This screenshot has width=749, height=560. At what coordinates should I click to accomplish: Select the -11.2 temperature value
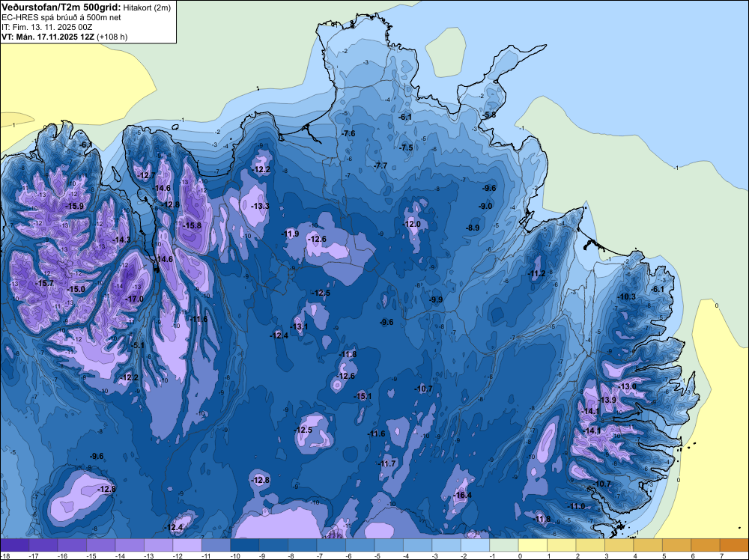536,273
